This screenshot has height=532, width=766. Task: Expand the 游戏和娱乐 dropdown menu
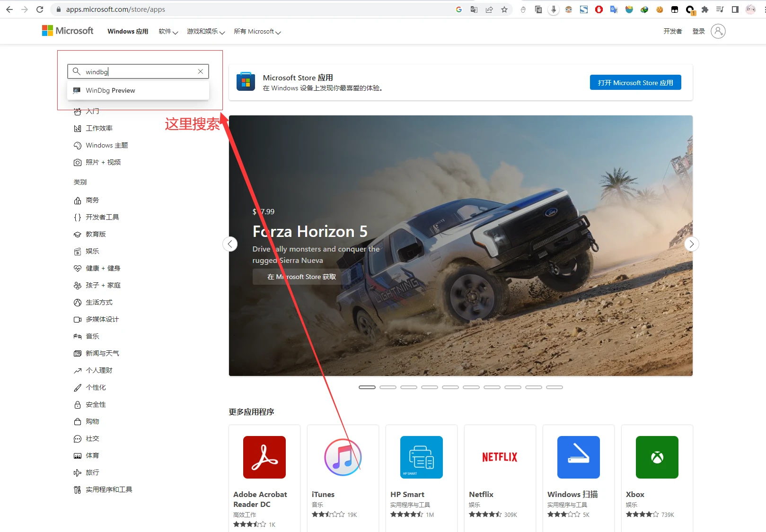206,32
